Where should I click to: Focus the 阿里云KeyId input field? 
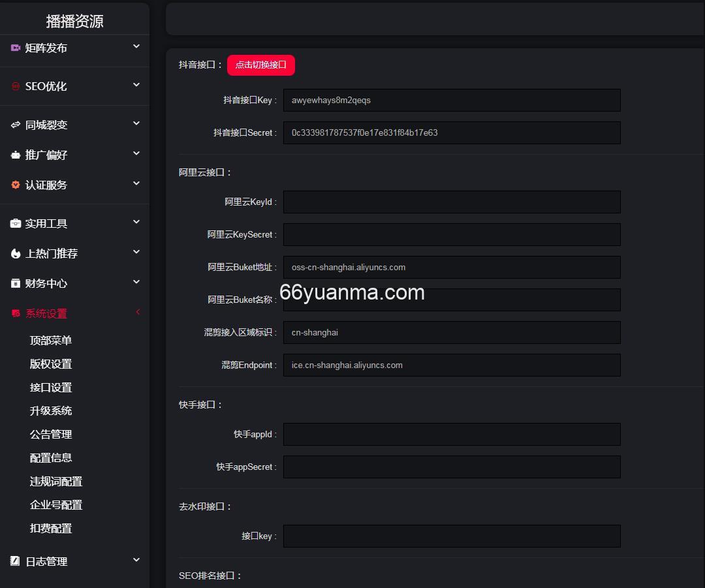pos(452,202)
